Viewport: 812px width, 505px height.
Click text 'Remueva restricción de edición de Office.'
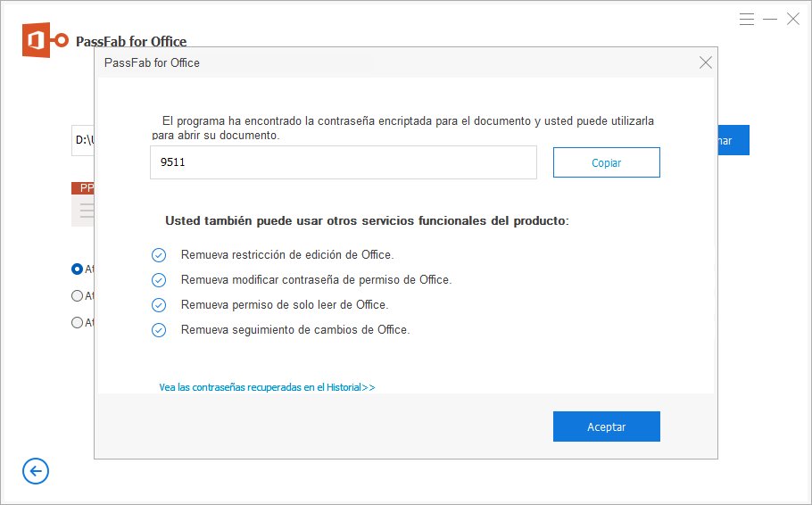287,255
